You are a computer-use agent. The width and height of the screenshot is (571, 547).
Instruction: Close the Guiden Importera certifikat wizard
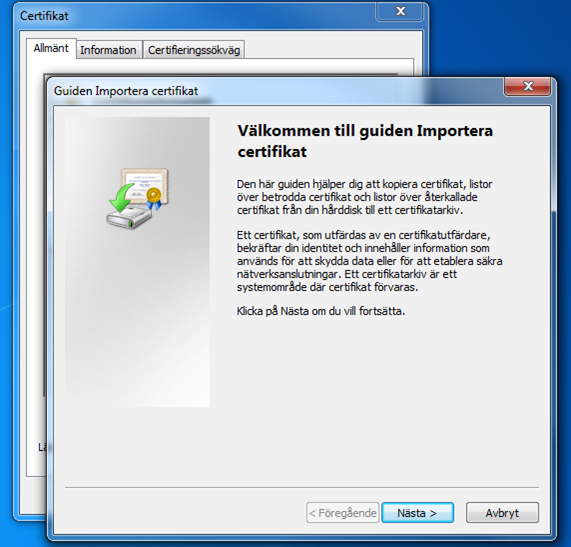527,87
